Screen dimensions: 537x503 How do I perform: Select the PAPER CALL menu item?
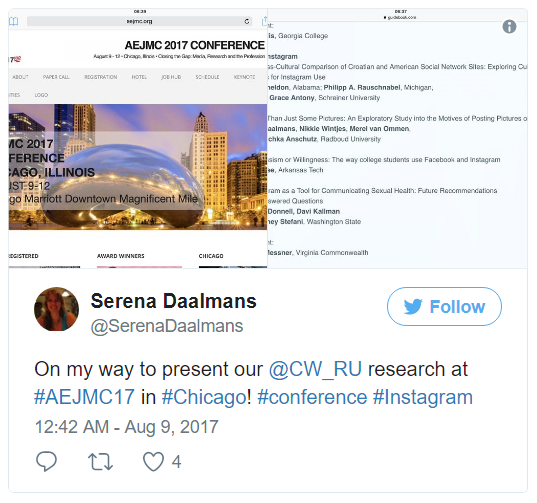pos(56,77)
